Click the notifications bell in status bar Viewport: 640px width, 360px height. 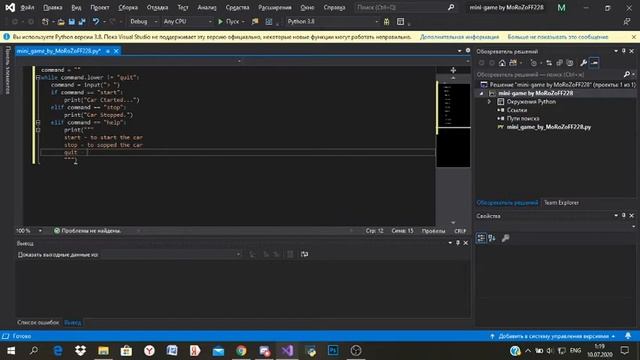[x=628, y=336]
